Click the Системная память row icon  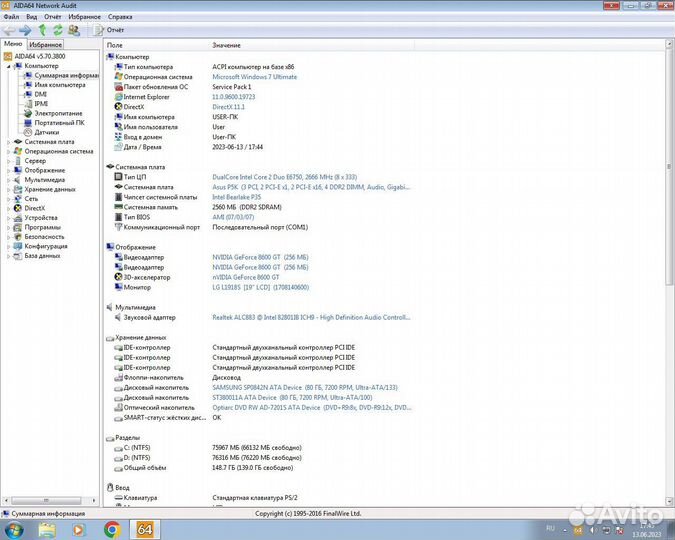[118, 207]
